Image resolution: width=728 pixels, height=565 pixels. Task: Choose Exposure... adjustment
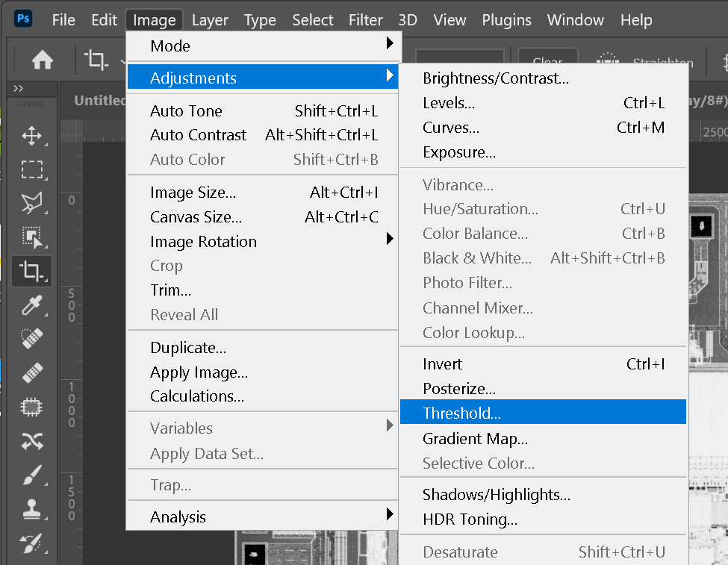[543, 152]
